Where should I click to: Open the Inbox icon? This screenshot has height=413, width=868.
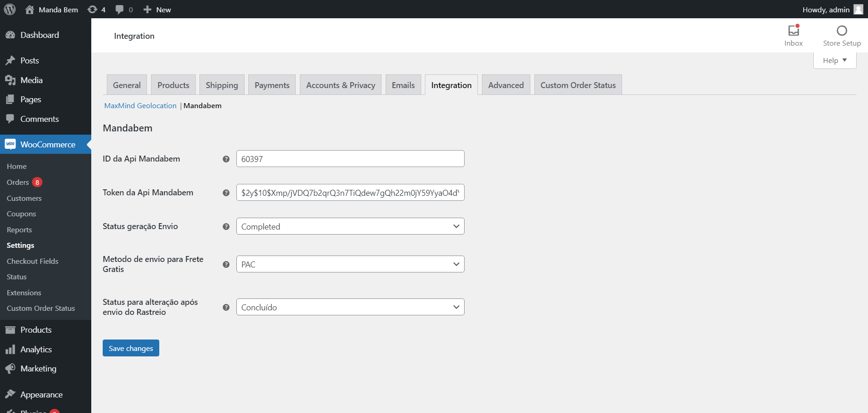(x=794, y=31)
